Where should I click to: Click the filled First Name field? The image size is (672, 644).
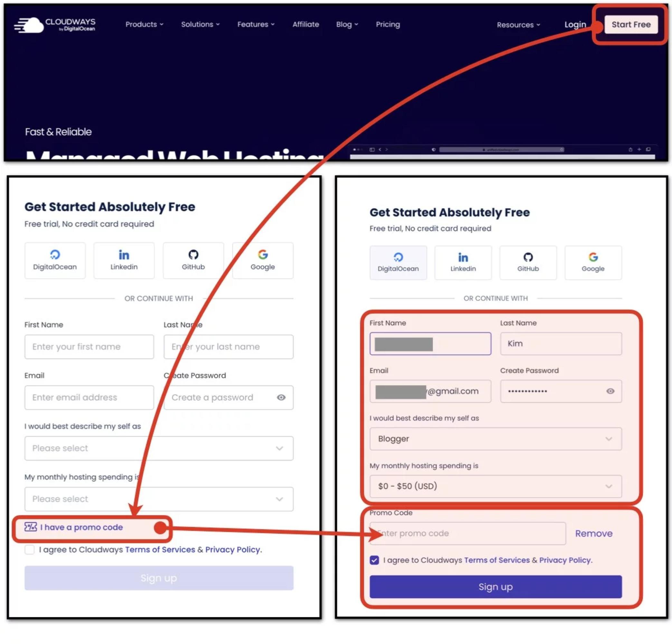(430, 344)
